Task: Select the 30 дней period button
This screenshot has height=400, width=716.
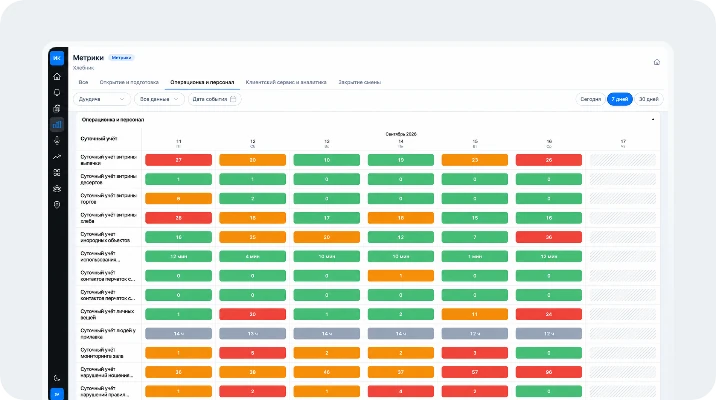Action: 648,99
